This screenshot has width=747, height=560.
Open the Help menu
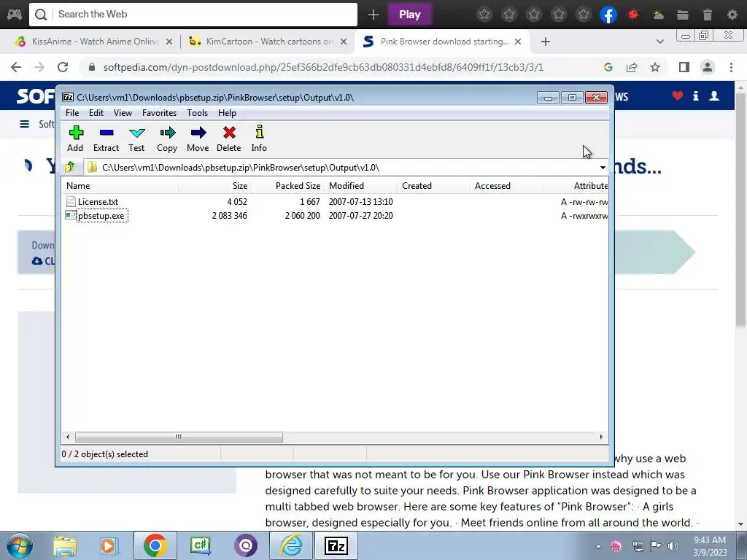[228, 113]
